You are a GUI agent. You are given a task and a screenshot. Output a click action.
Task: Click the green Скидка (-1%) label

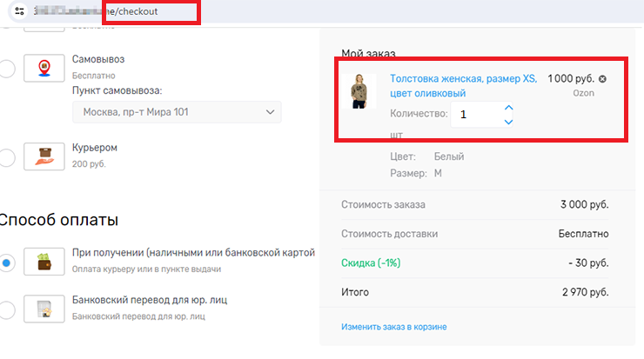376,263
